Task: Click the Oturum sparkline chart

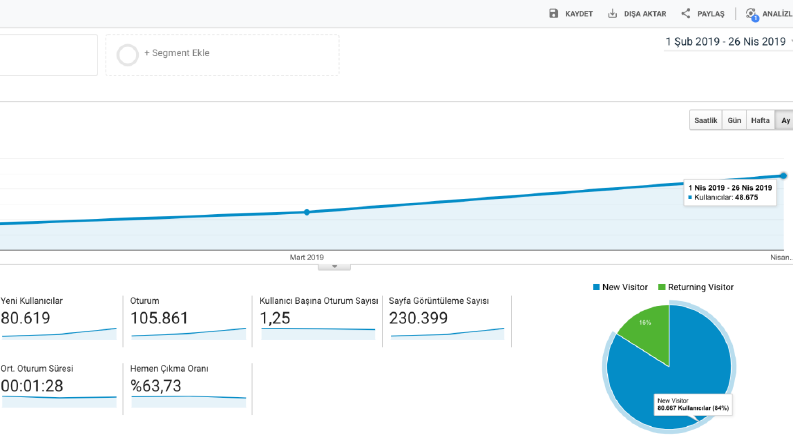Action: [x=189, y=334]
